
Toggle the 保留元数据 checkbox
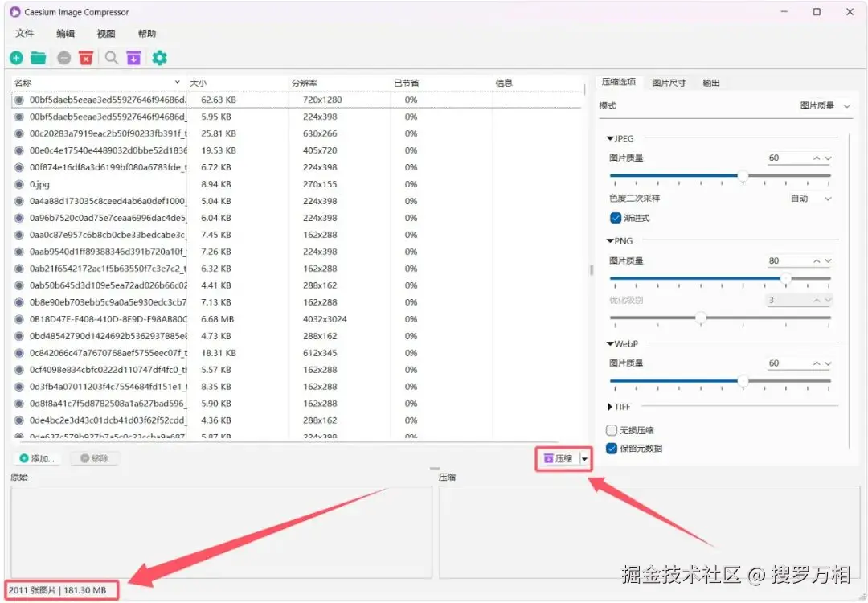coord(612,449)
